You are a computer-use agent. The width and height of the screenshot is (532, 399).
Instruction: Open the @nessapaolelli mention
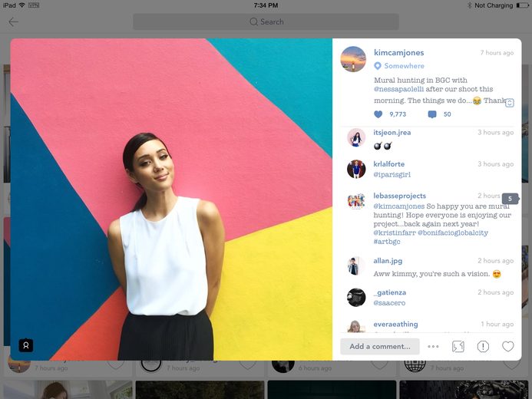point(398,89)
